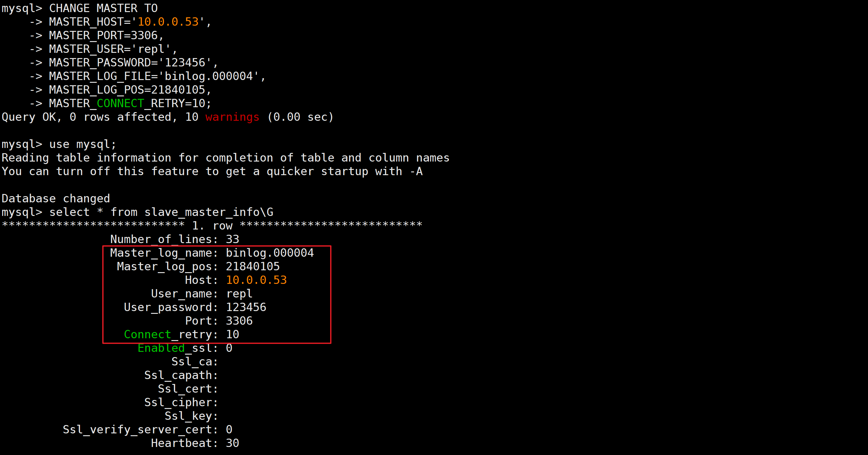Click the 'Database changed' message

coord(56,199)
